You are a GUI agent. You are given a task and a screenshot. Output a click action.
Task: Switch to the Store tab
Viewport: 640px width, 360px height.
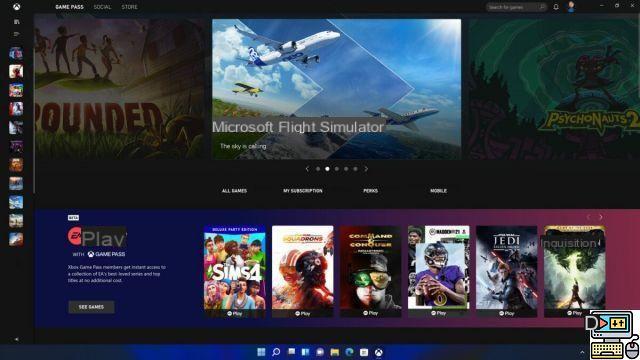pos(129,7)
